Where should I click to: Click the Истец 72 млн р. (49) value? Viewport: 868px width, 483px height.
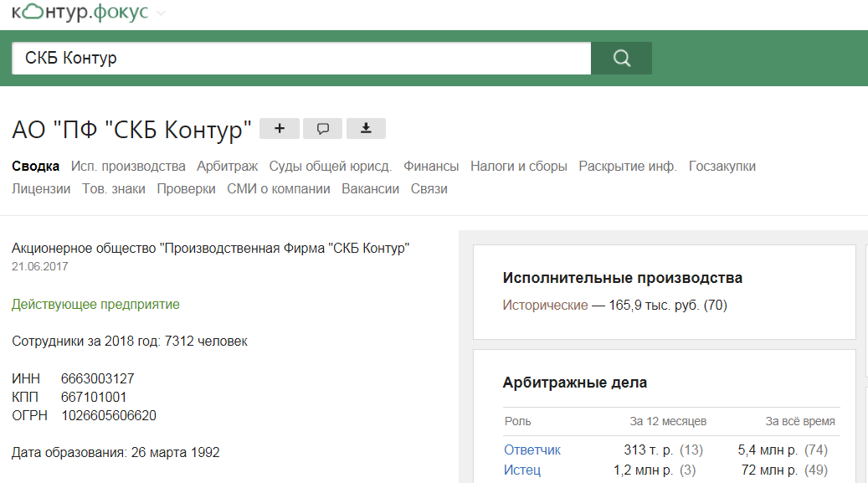[784, 470]
